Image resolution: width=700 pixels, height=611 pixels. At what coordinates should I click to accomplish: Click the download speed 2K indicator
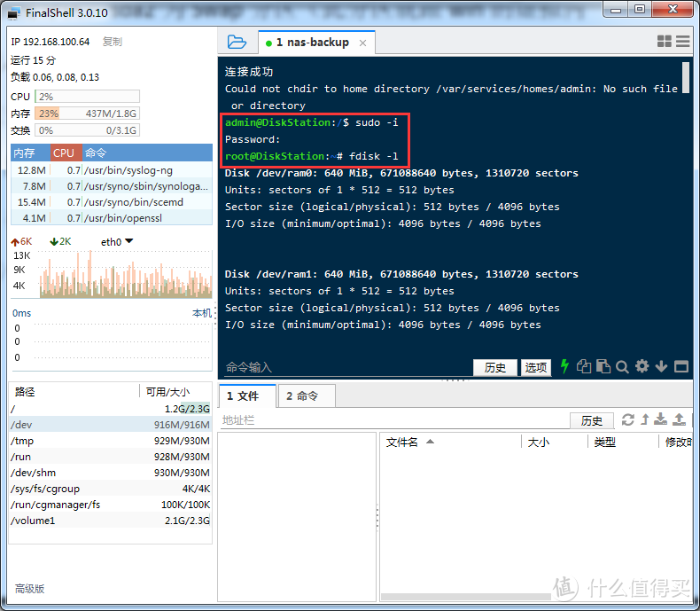click(x=60, y=241)
